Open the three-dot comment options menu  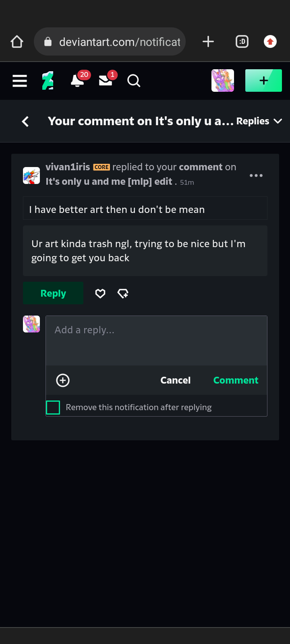256,175
